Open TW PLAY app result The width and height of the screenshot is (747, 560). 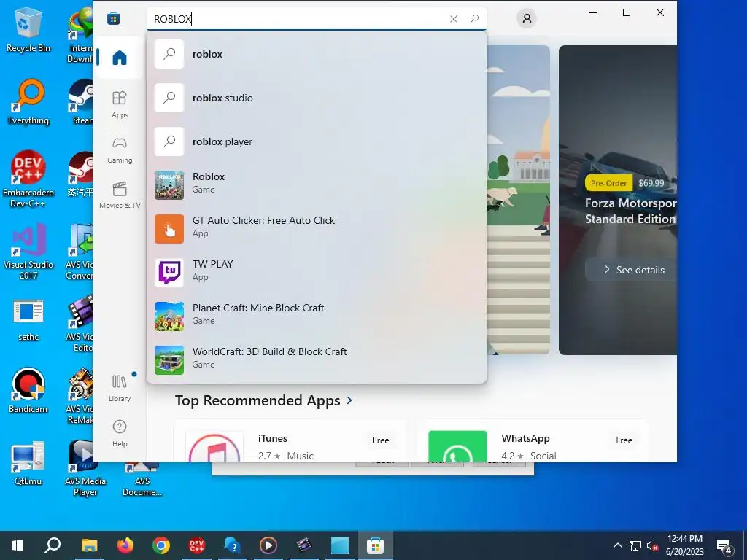click(x=317, y=273)
